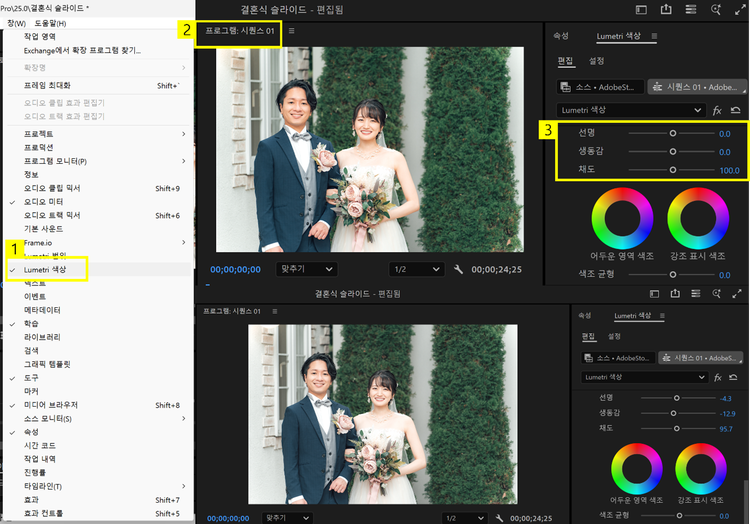Image resolution: width=750 pixels, height=524 pixels.
Task: Open the 도움말(H) menu
Action: 49,23
